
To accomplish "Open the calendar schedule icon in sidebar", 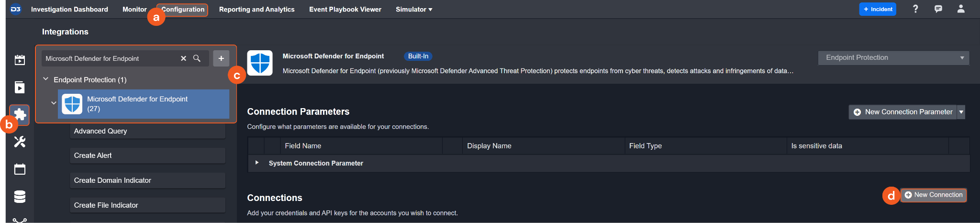I will click(x=20, y=169).
